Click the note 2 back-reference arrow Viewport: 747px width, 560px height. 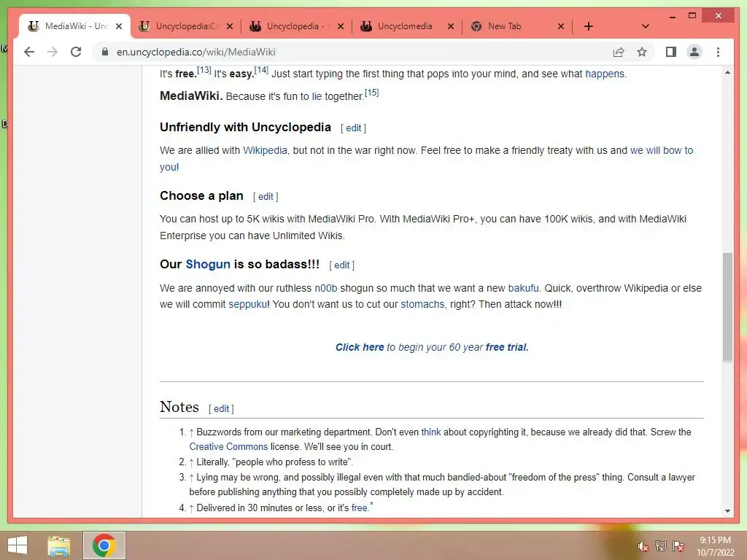[x=192, y=462]
